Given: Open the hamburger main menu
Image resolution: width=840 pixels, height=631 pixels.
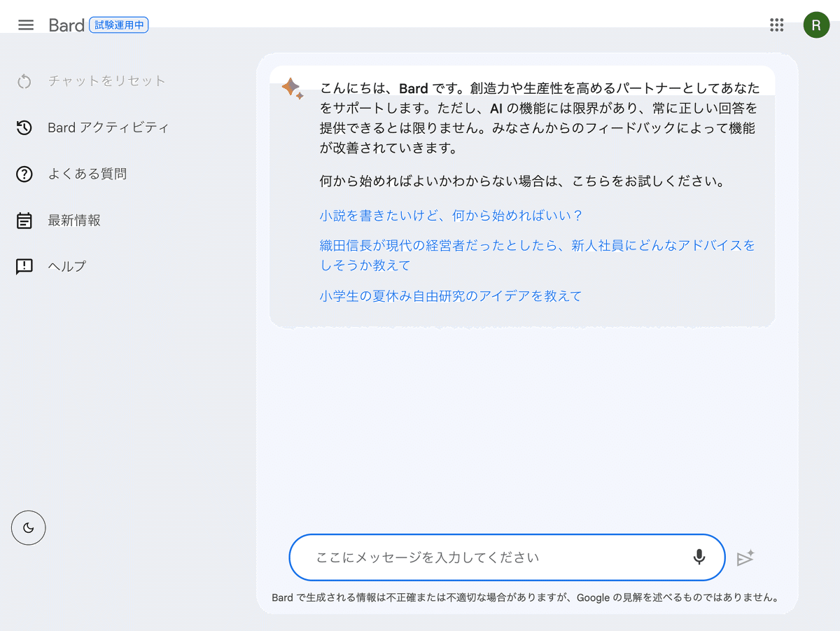Looking at the screenshot, I should [x=26, y=25].
